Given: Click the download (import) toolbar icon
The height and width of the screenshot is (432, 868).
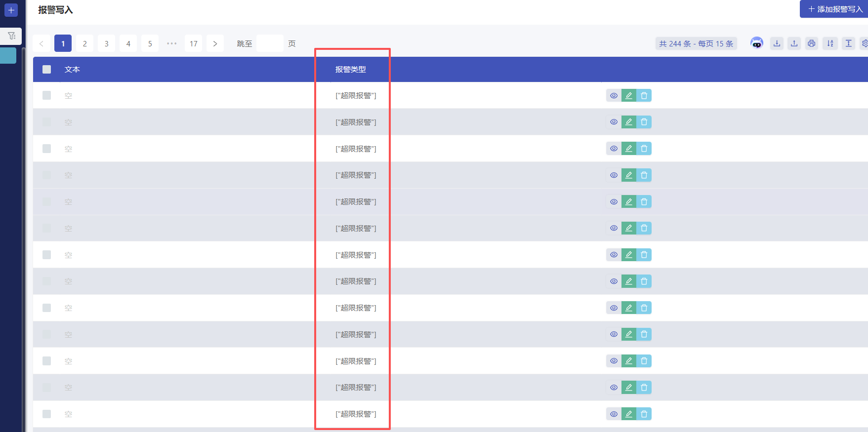Looking at the screenshot, I should pyautogui.click(x=777, y=43).
